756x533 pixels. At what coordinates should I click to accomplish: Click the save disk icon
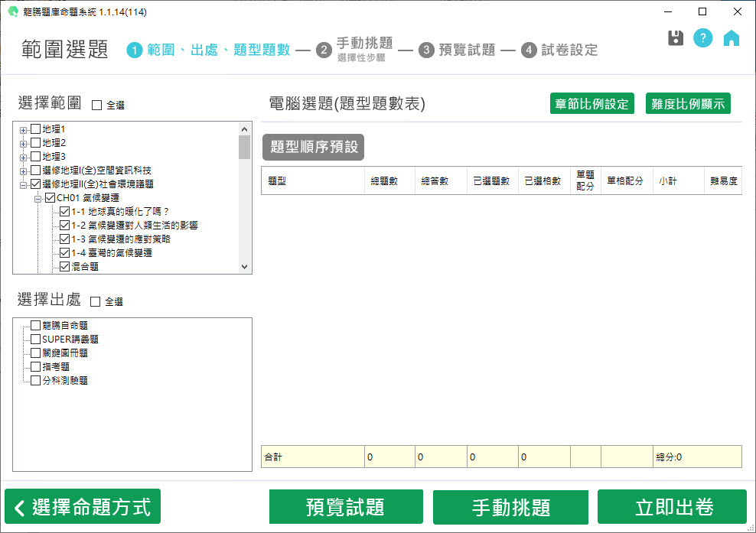click(x=675, y=38)
